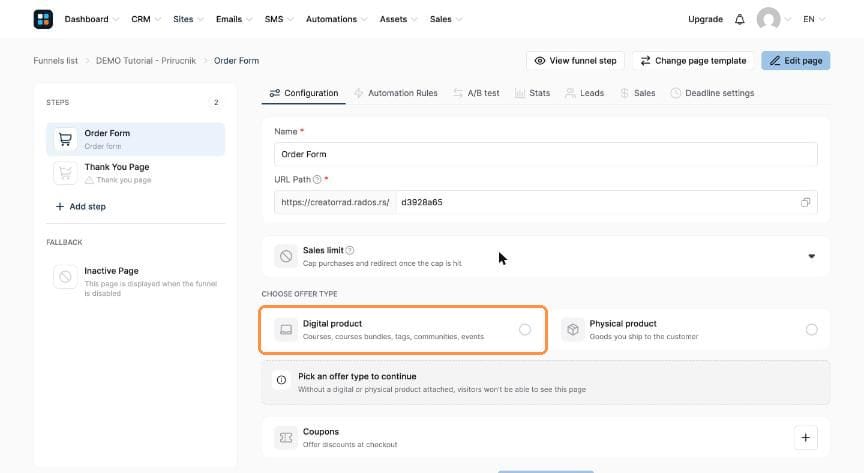Switch to the Stats tab
This screenshot has height=473, width=864.
click(532, 93)
